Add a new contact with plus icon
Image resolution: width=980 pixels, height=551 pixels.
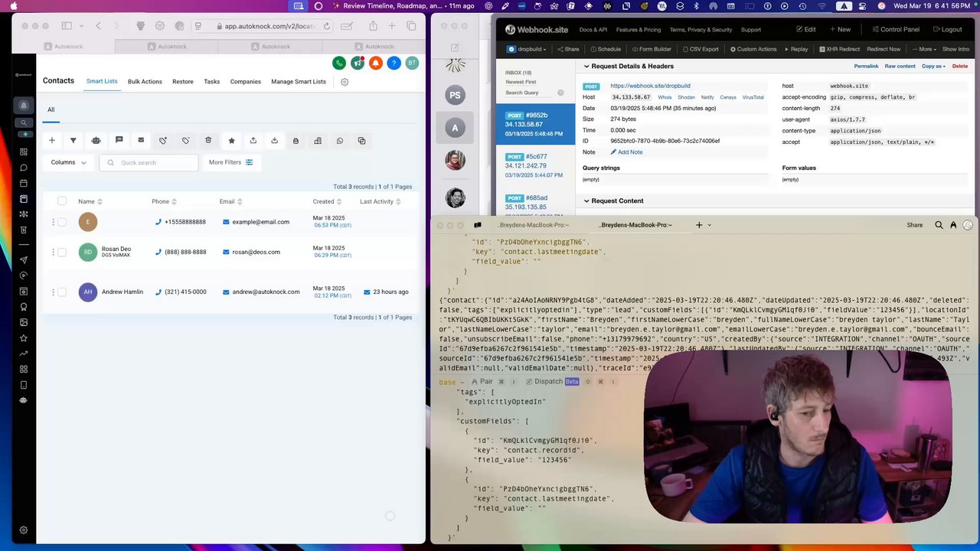52,141
